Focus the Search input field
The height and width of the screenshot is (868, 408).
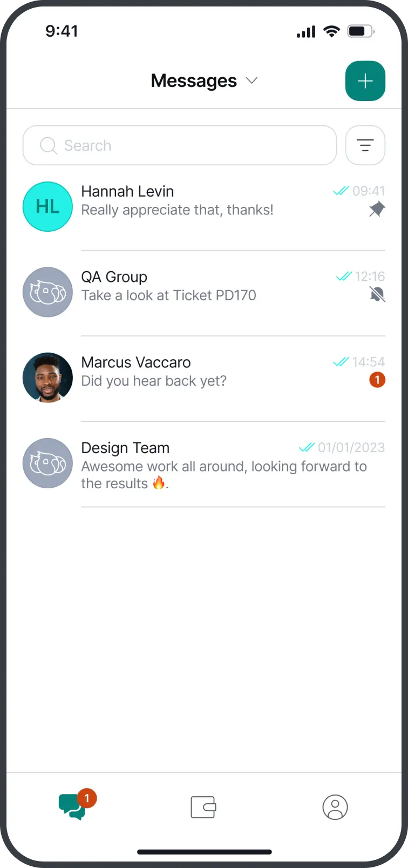click(x=180, y=145)
